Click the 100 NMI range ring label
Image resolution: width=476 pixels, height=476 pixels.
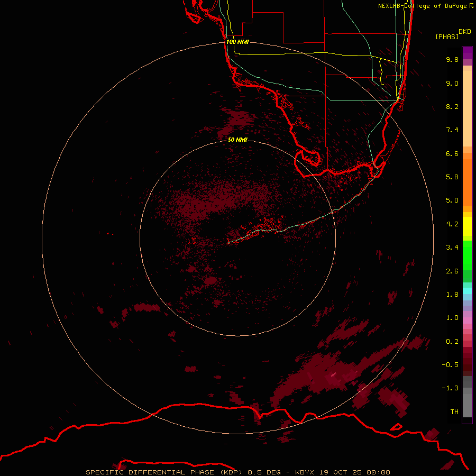click(x=237, y=42)
